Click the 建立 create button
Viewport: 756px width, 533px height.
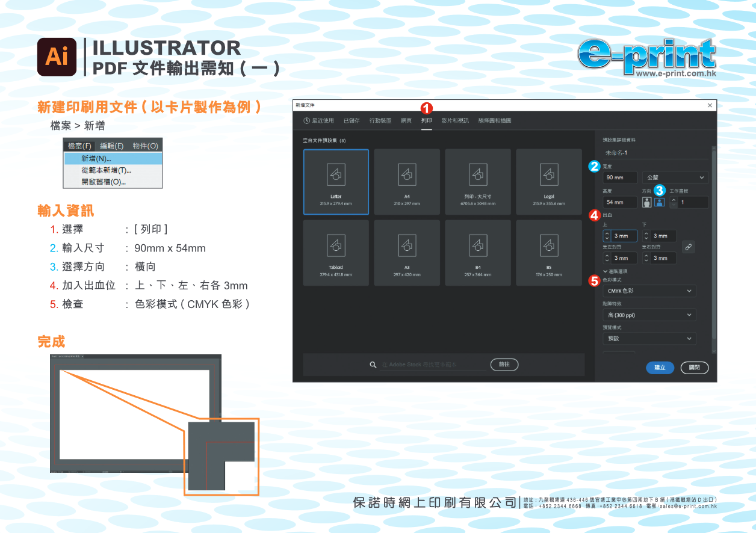(660, 368)
